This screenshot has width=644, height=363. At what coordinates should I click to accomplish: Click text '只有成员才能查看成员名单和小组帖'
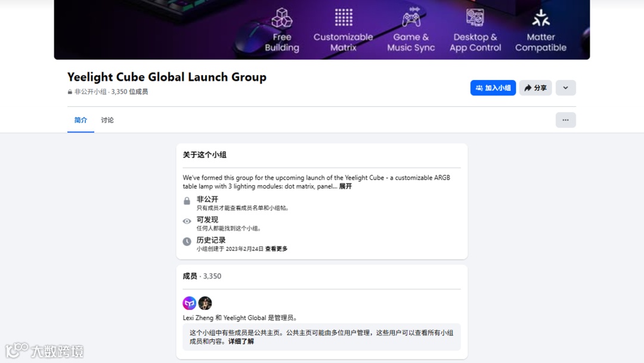[x=243, y=208]
